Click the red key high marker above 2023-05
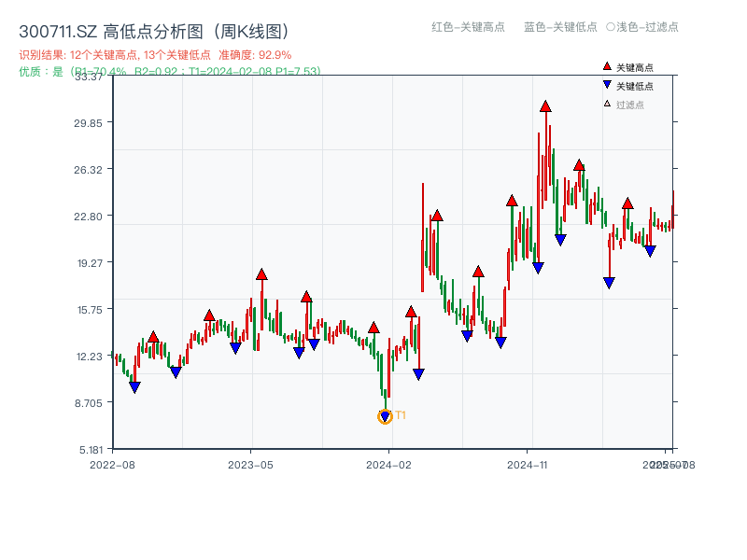 (261, 274)
